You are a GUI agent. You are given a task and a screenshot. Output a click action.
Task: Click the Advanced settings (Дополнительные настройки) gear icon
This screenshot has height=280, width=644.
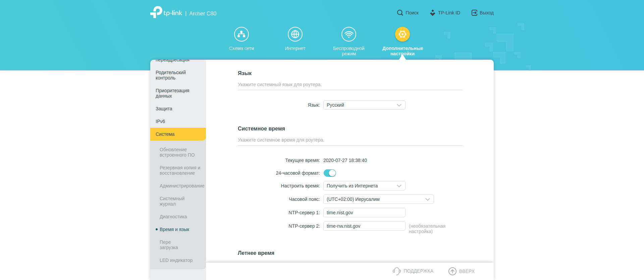pos(402,34)
